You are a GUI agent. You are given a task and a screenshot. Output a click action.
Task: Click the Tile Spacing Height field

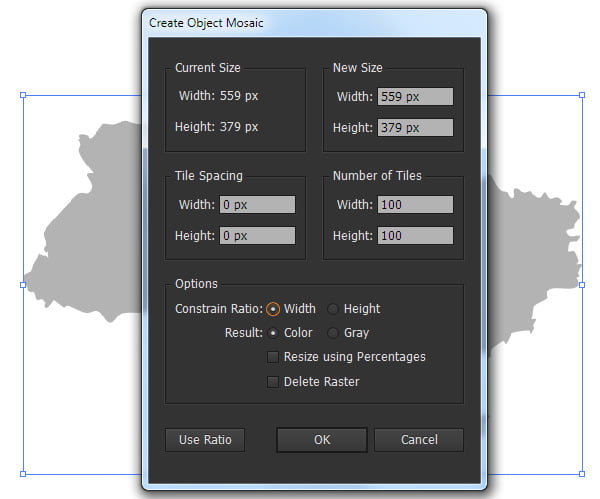coord(258,235)
